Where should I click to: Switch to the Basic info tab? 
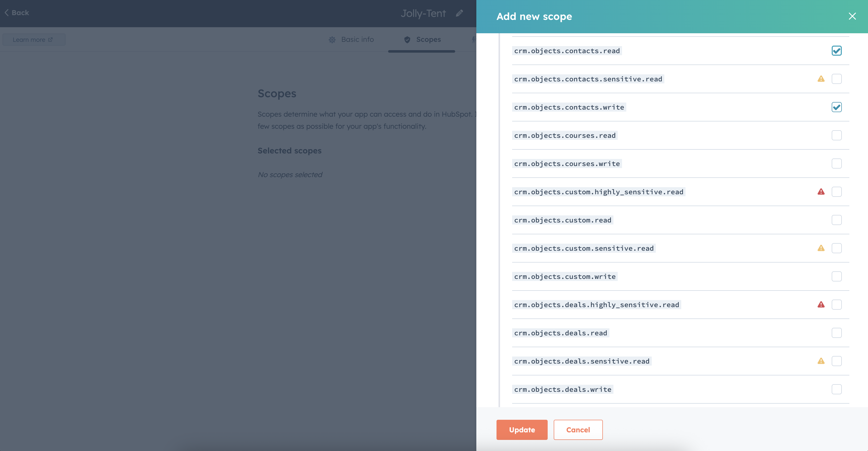click(x=357, y=40)
